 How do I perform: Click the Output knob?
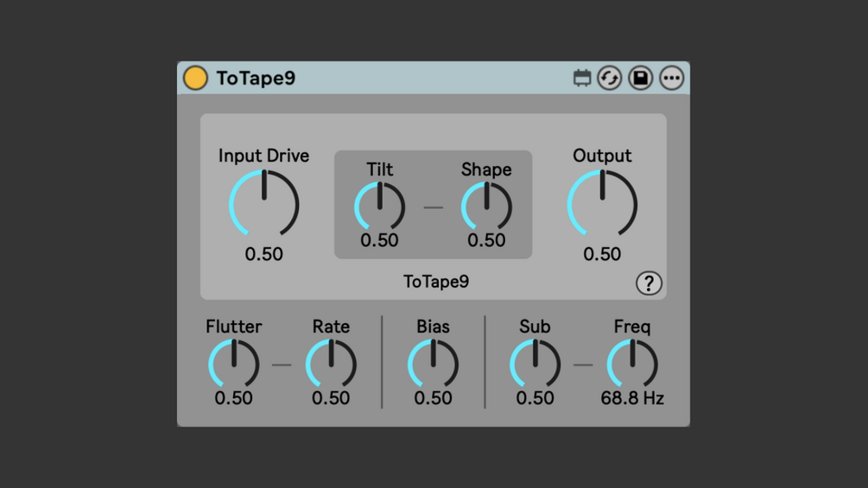point(602,204)
